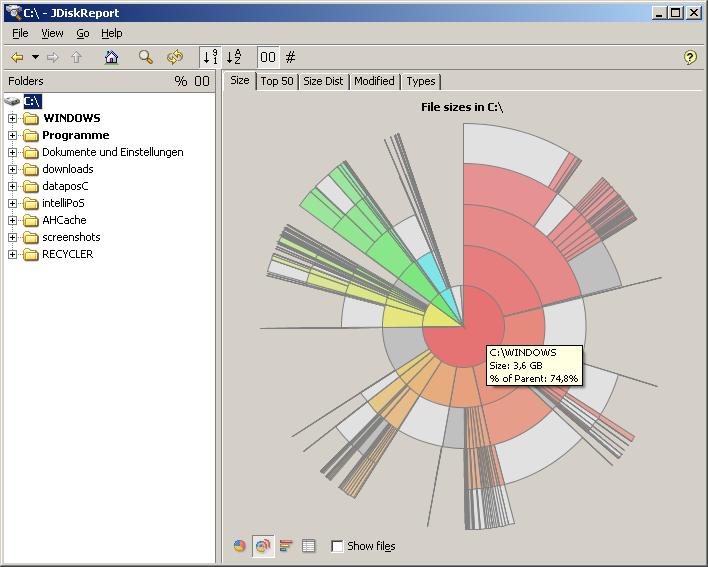The image size is (708, 567).
Task: Click the WINDOWS folder icon
Action: [31, 118]
